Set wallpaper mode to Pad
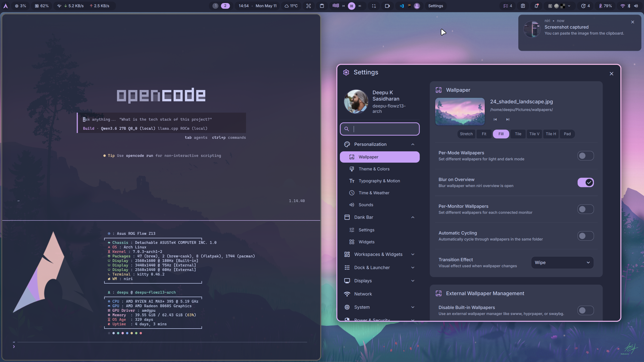Viewport: 644px width, 362px height. (x=567, y=134)
